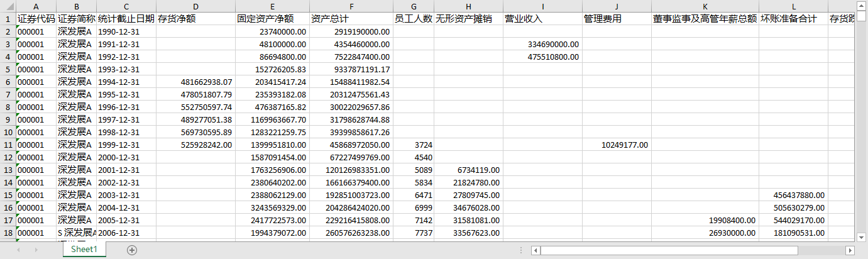868x259 pixels.
Task: Select revenue cell 334690000.00
Action: tap(542, 44)
